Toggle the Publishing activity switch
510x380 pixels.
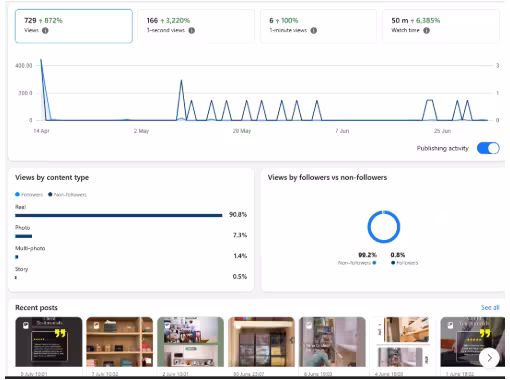coord(488,148)
